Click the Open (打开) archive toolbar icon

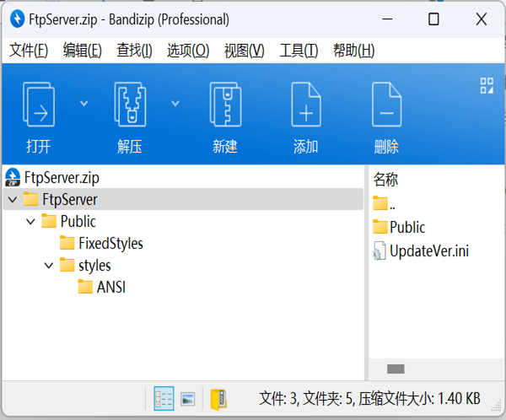point(39,105)
